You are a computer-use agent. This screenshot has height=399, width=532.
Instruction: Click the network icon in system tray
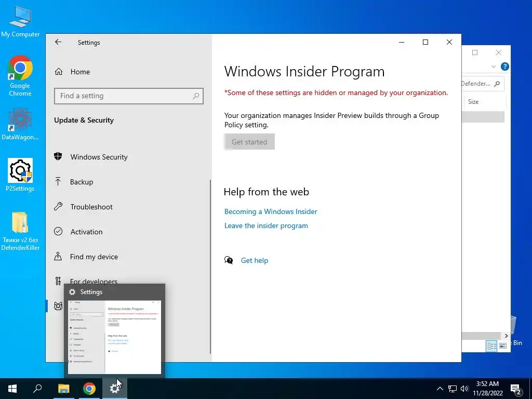(453, 389)
